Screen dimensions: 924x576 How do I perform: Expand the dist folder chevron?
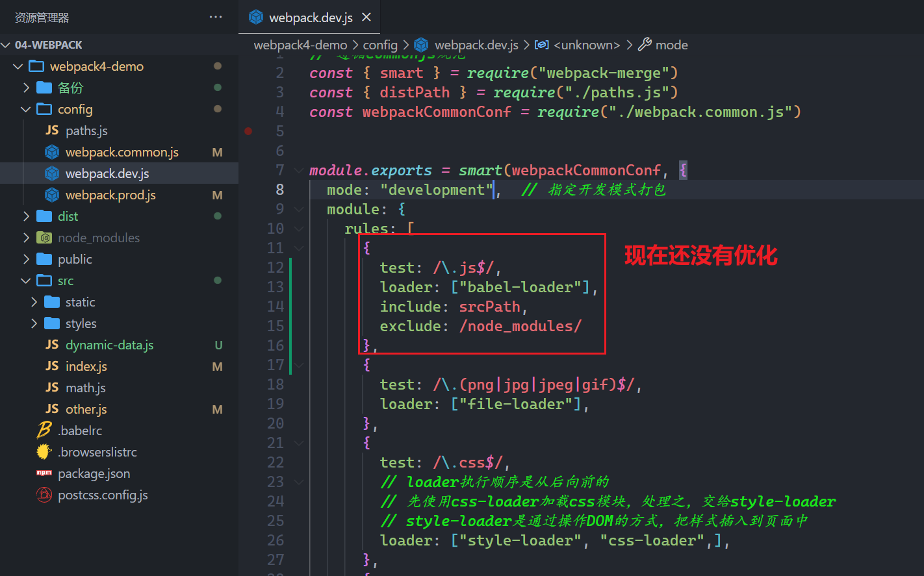(26, 216)
